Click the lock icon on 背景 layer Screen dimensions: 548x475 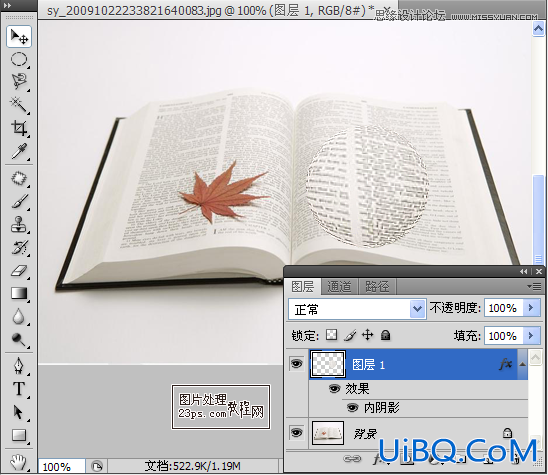click(507, 433)
